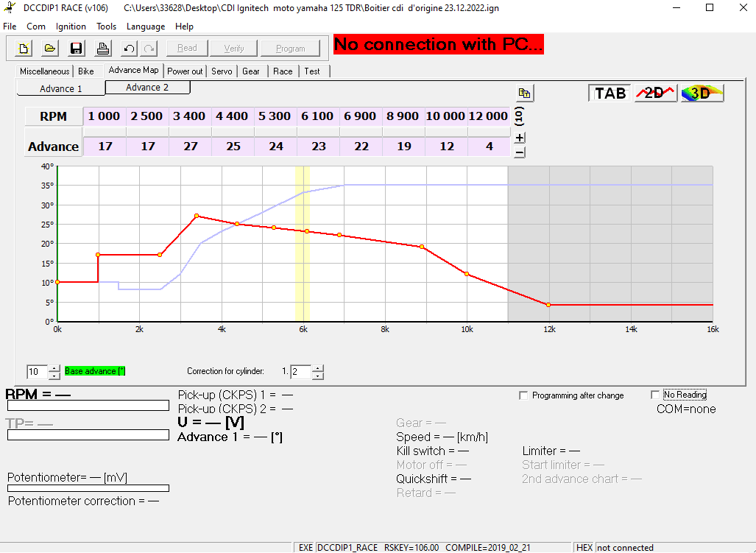This screenshot has height=553, width=756.
Task: Select the 6 900 RPM cell
Action: 360,116
